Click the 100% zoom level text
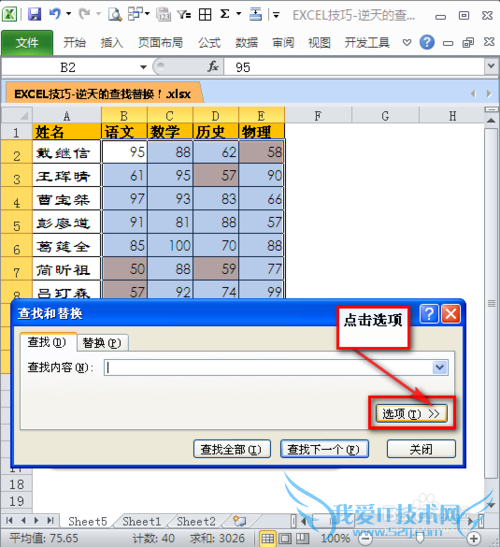The image size is (500, 547). (x=335, y=538)
